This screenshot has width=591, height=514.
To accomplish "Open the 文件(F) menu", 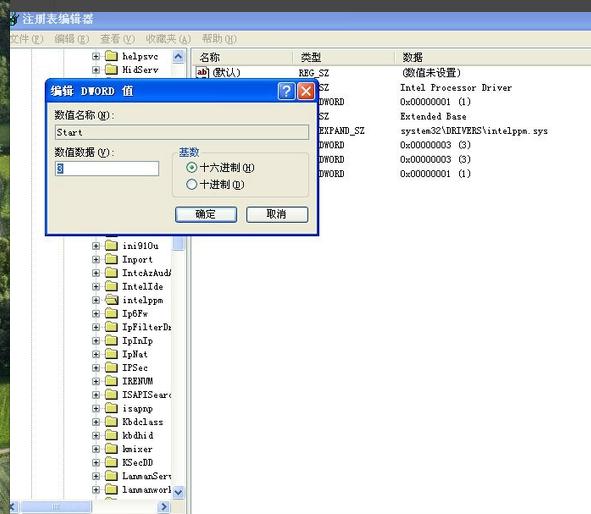I will (27, 39).
